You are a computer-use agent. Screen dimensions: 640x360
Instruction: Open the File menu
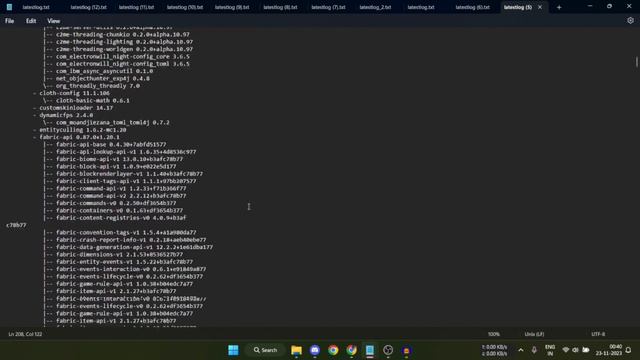[9, 21]
